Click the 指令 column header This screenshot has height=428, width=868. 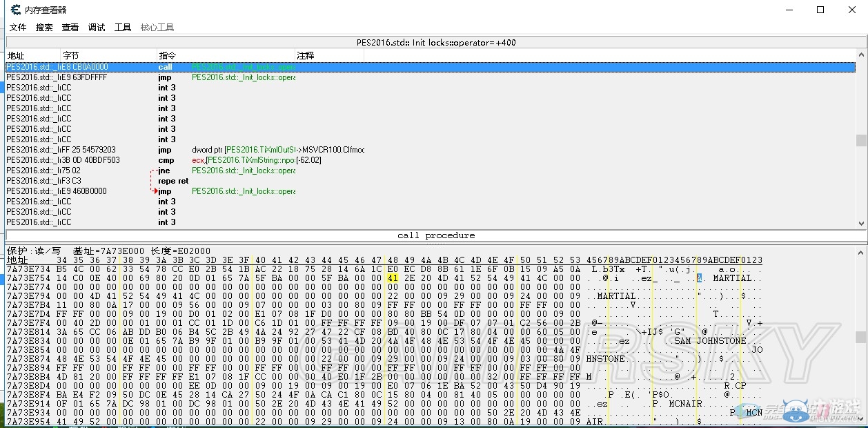click(226, 55)
